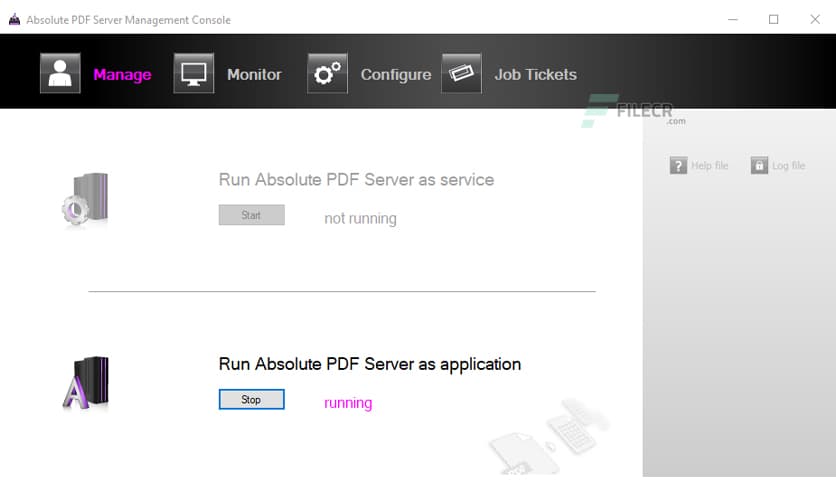Switch to the Monitor tab label
This screenshot has height=484, width=836.
(x=254, y=74)
